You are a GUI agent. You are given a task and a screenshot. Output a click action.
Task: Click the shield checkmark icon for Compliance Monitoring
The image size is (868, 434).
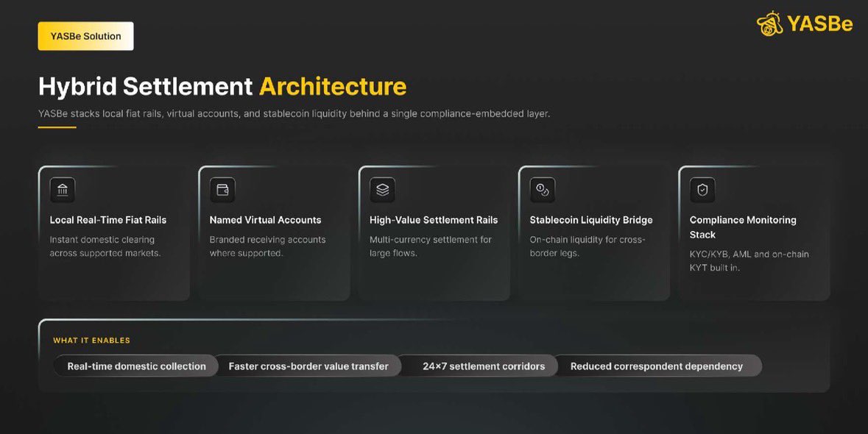[702, 190]
